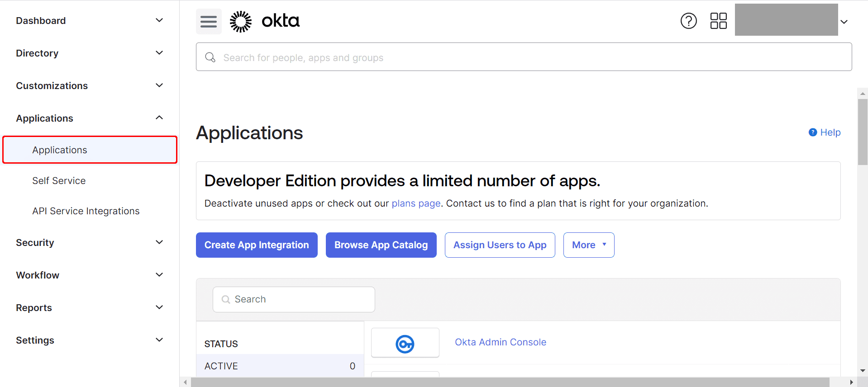Click the horizontal scrollbar thumb

(510, 382)
